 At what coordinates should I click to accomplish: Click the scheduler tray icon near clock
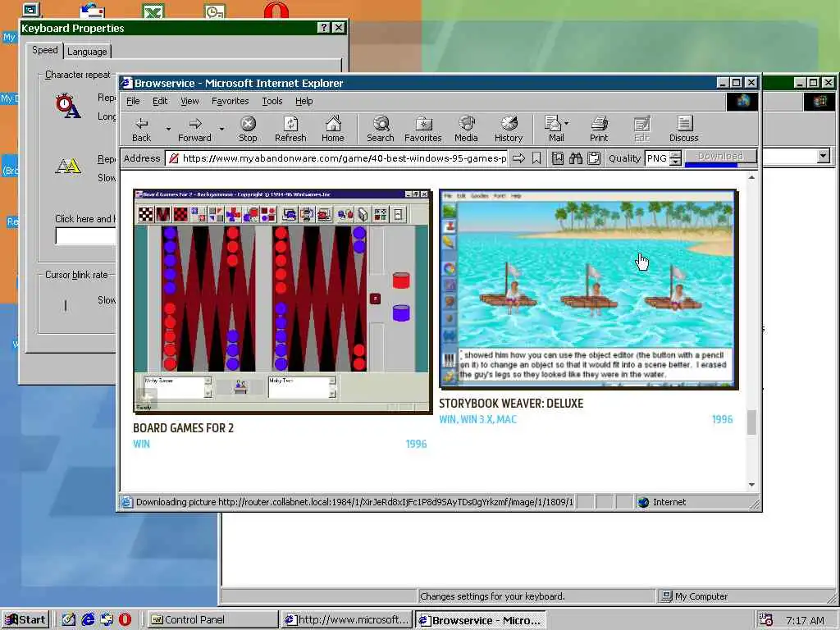pyautogui.click(x=766, y=619)
